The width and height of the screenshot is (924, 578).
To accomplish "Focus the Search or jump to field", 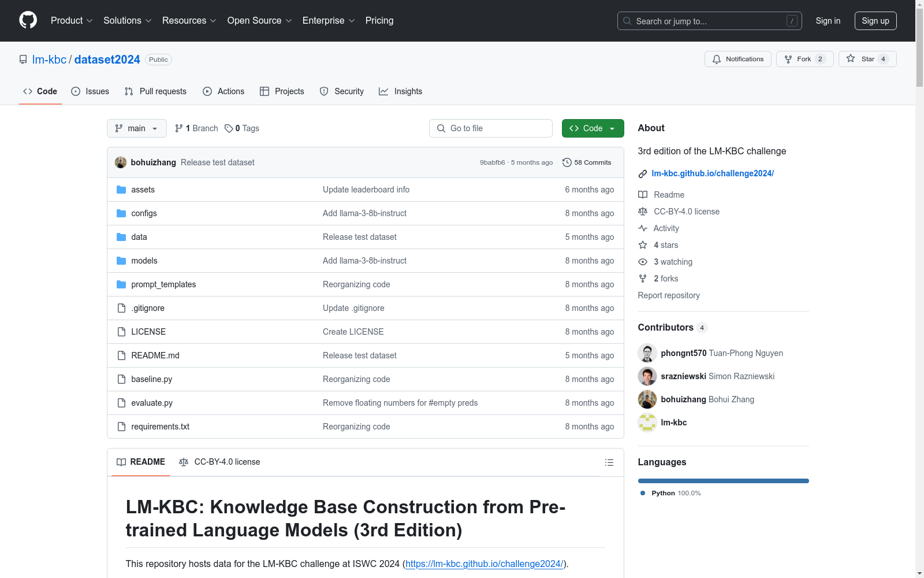I will point(710,21).
